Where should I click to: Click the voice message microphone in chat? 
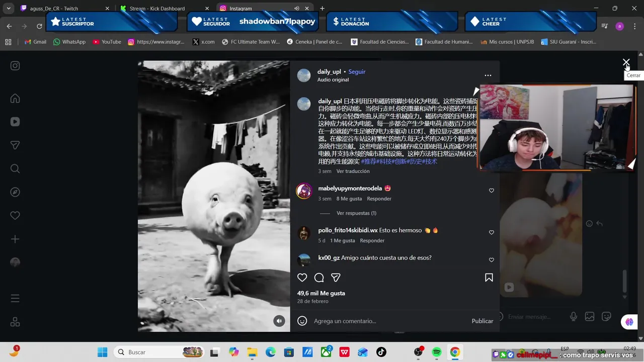coord(573,317)
